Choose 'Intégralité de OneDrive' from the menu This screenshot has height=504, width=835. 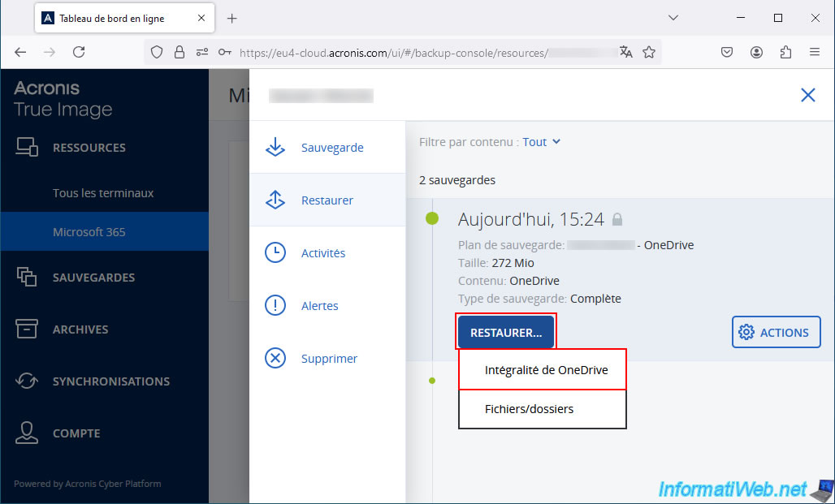click(542, 370)
